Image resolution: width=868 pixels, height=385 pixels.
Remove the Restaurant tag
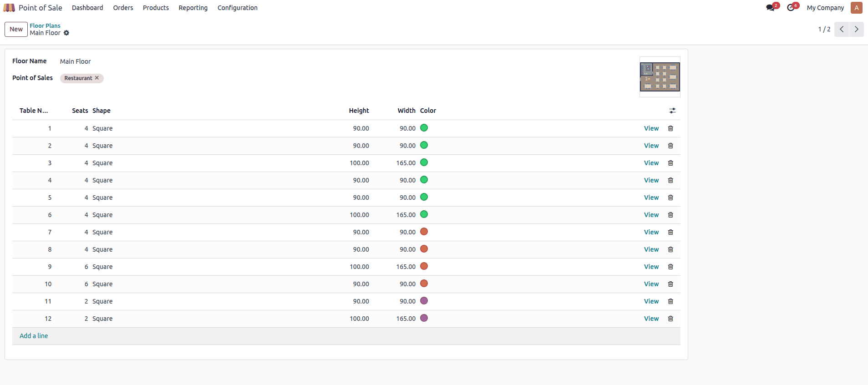tap(97, 78)
